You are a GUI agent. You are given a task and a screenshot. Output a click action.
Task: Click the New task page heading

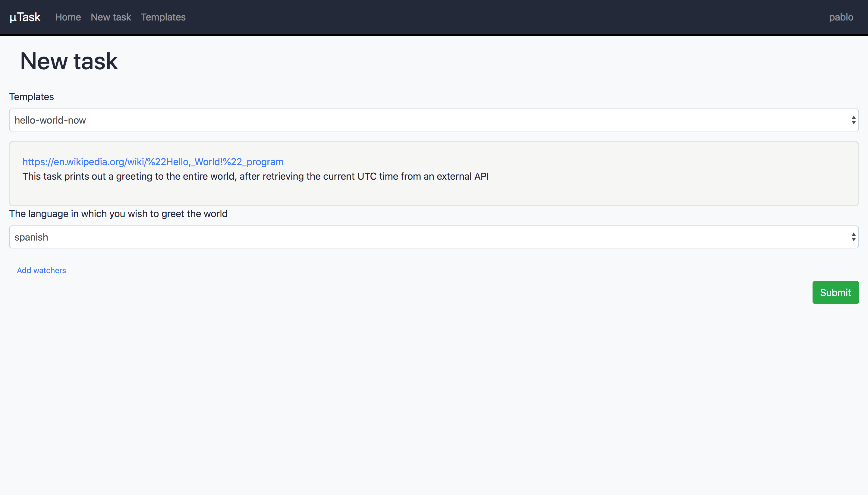(69, 61)
